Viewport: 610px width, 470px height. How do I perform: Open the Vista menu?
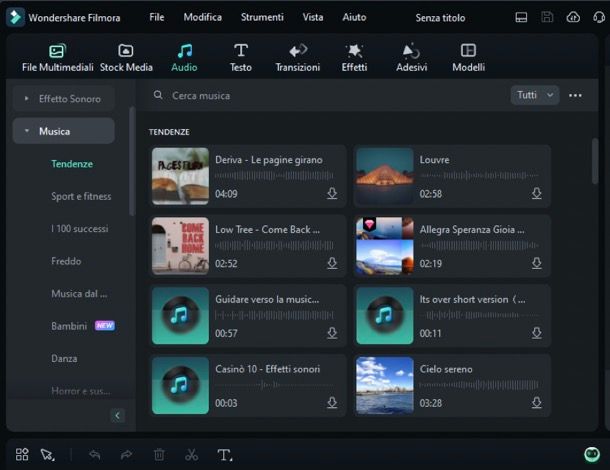[312, 17]
